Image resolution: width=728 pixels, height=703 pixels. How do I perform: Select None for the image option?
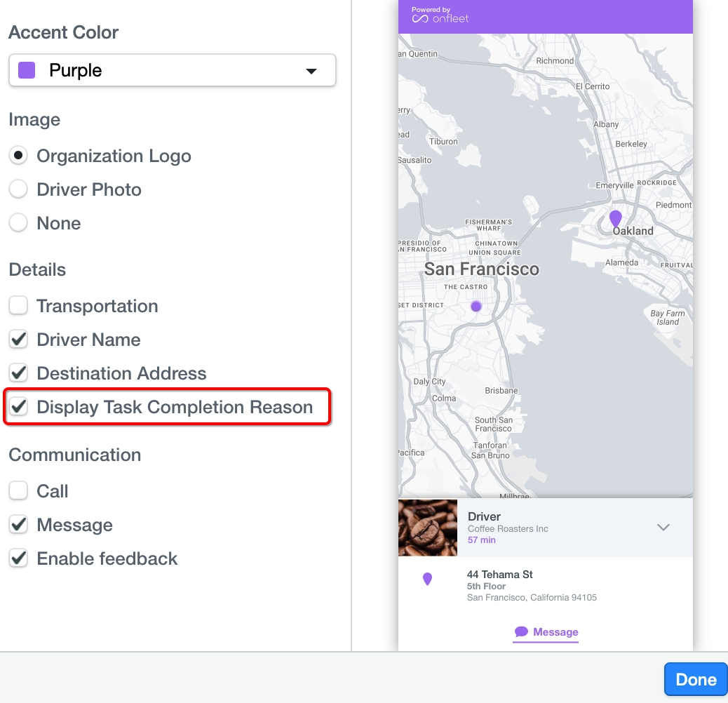tap(18, 223)
